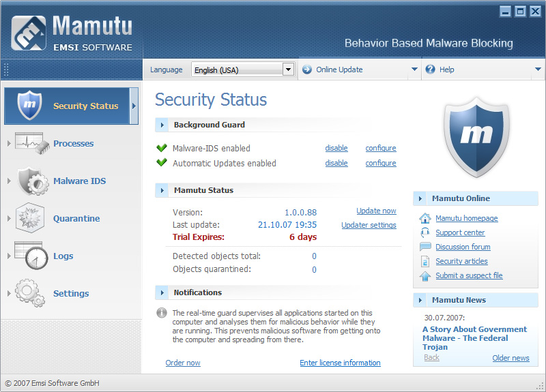The image size is (546, 392).
Task: Click the Update now link
Action: tap(376, 211)
